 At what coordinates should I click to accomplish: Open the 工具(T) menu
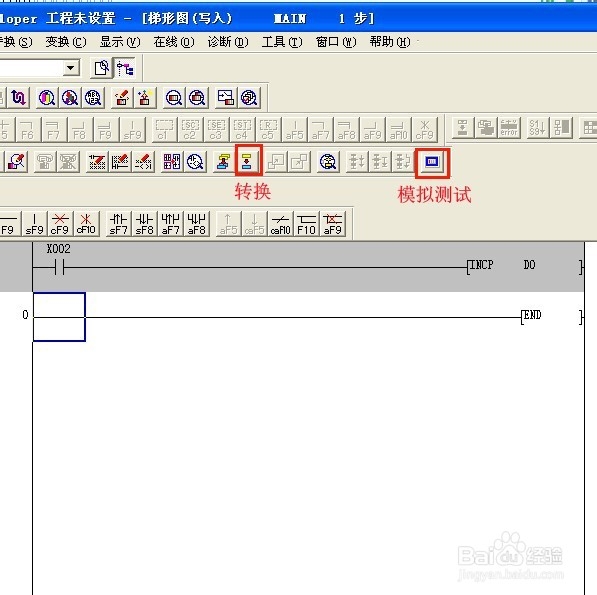click(282, 41)
